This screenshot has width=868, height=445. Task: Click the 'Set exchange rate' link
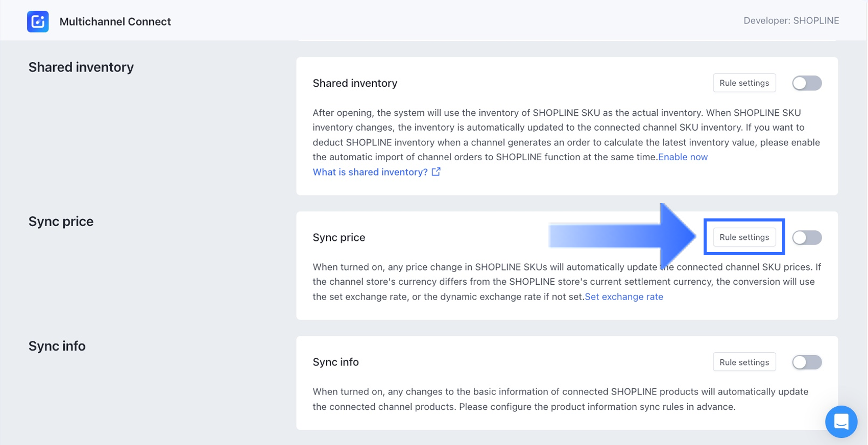click(x=623, y=296)
